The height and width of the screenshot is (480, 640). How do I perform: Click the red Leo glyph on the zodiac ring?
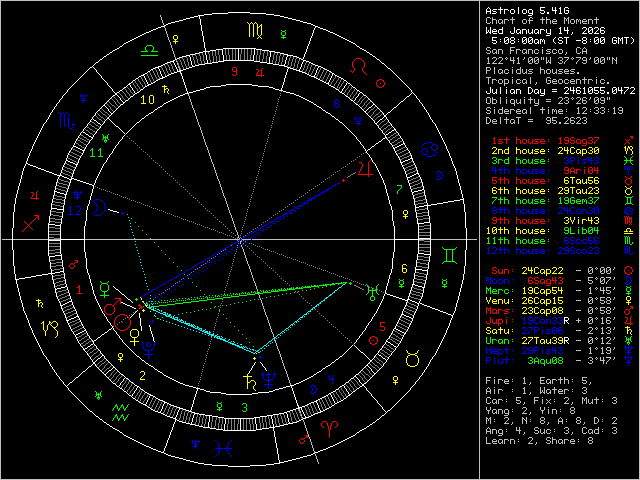point(359,66)
